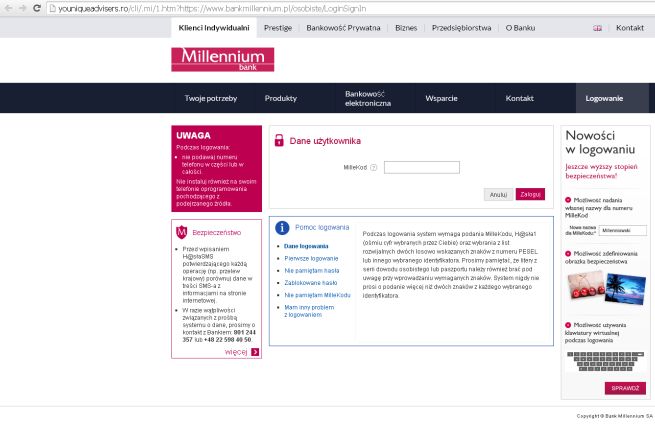Screen dimensions: 655x424
Task: Click the Bezpieczeństwo heading
Action: [217, 233]
